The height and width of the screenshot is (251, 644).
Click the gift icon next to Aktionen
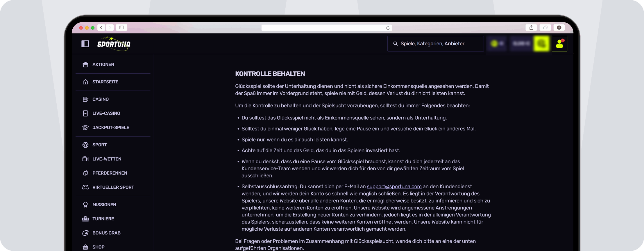(x=85, y=64)
